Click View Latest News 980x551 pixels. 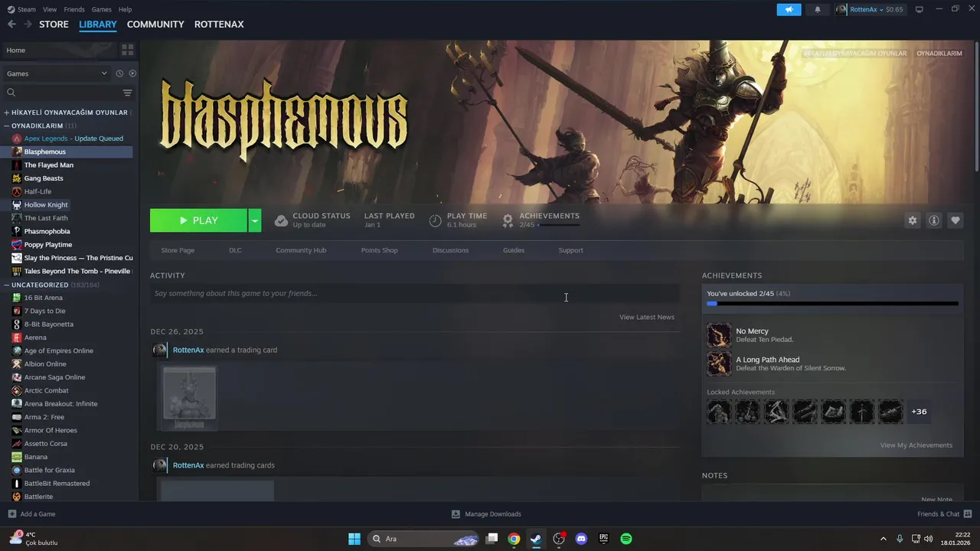[647, 317]
